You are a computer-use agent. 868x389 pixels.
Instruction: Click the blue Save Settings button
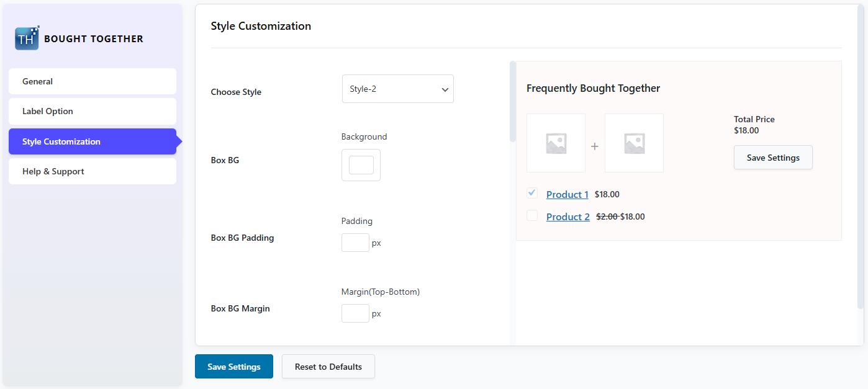tap(234, 367)
